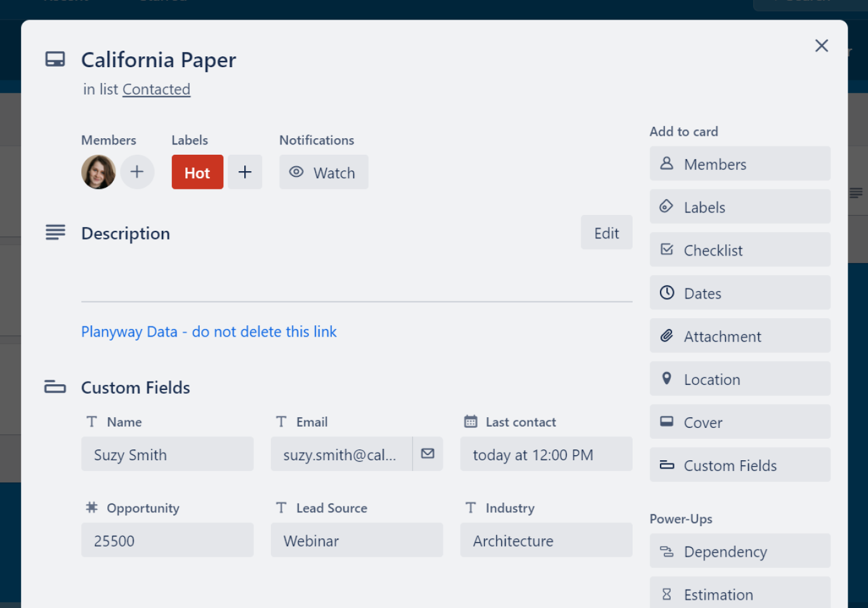Click the plus icon to add member
The height and width of the screenshot is (608, 868).
[137, 172]
